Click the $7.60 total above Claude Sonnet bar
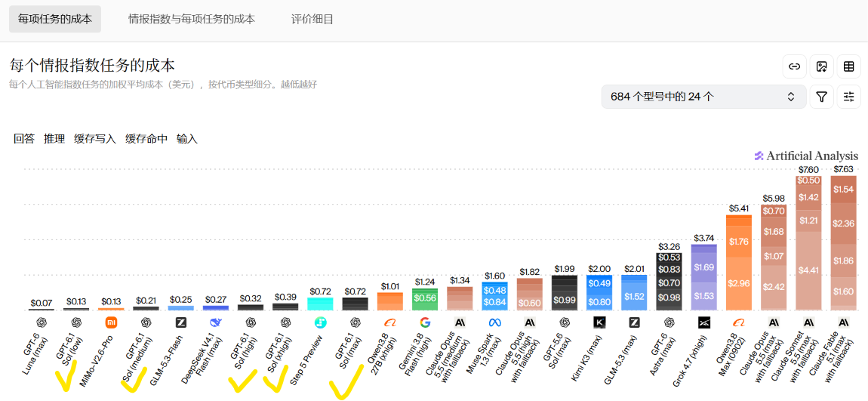The image size is (868, 401). pos(808,168)
